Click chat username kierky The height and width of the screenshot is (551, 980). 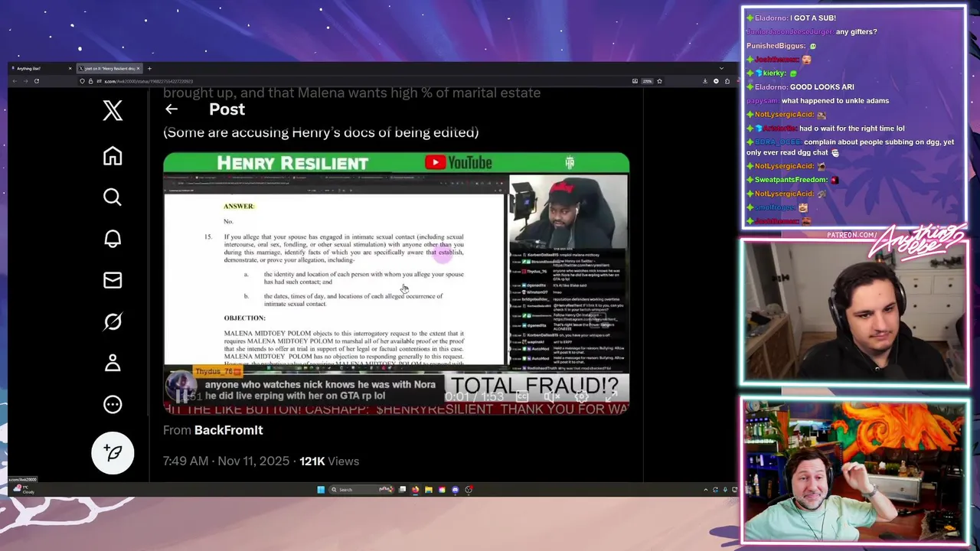pyautogui.click(x=773, y=73)
